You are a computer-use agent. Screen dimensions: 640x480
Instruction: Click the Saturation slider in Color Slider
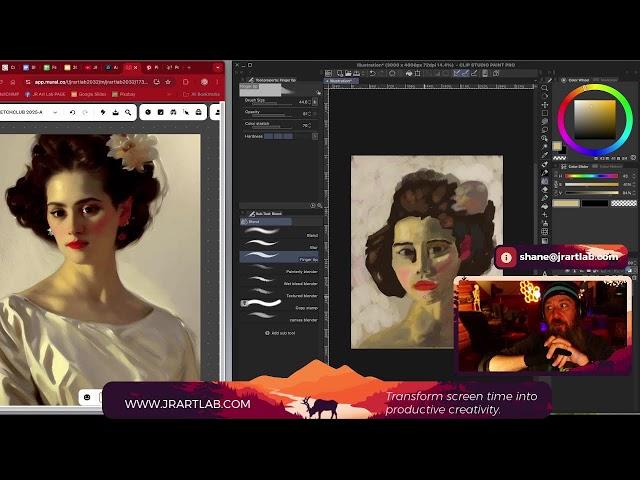[x=591, y=184]
